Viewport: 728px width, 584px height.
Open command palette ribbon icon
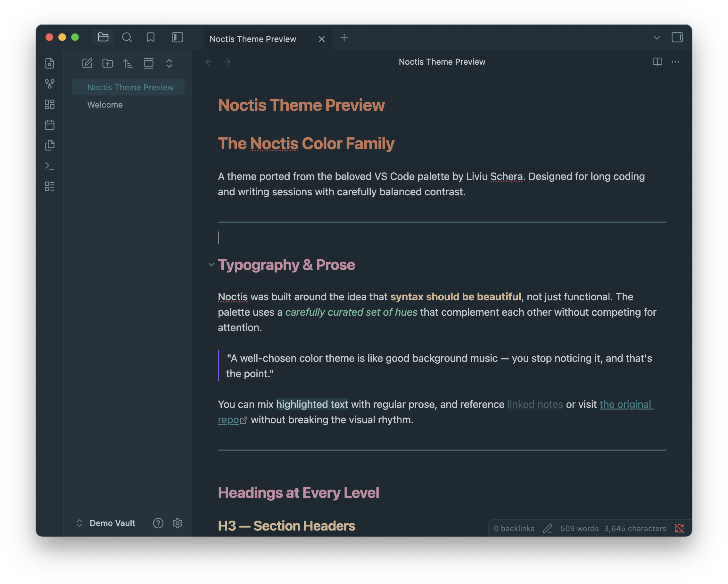pos(50,166)
